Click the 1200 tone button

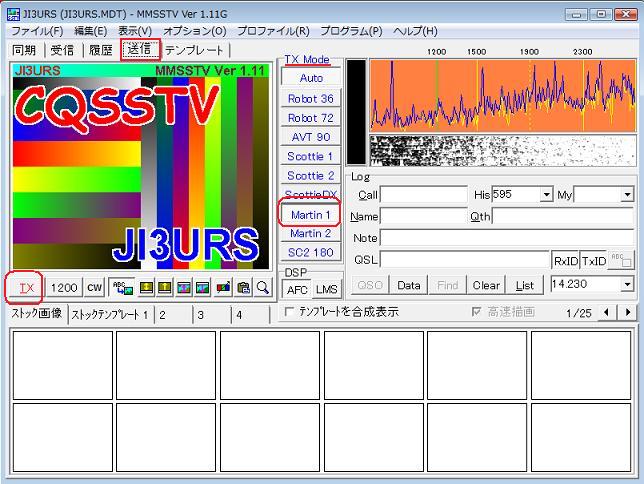64,288
